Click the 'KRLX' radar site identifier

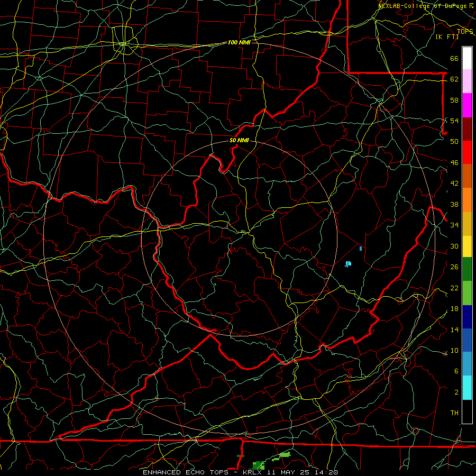click(252, 472)
